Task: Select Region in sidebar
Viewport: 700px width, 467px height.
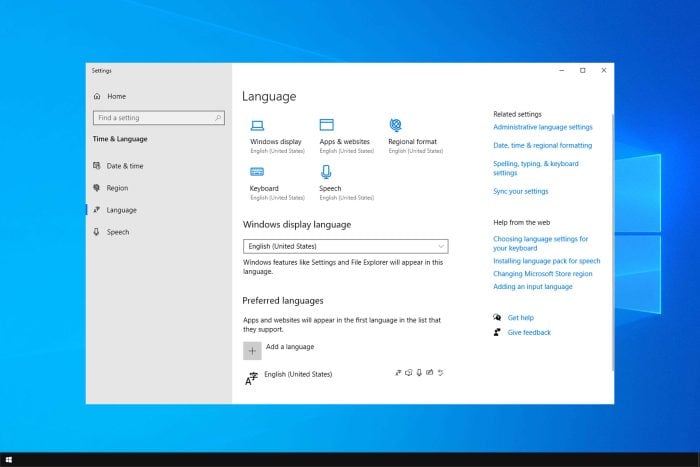Action: pyautogui.click(x=117, y=188)
